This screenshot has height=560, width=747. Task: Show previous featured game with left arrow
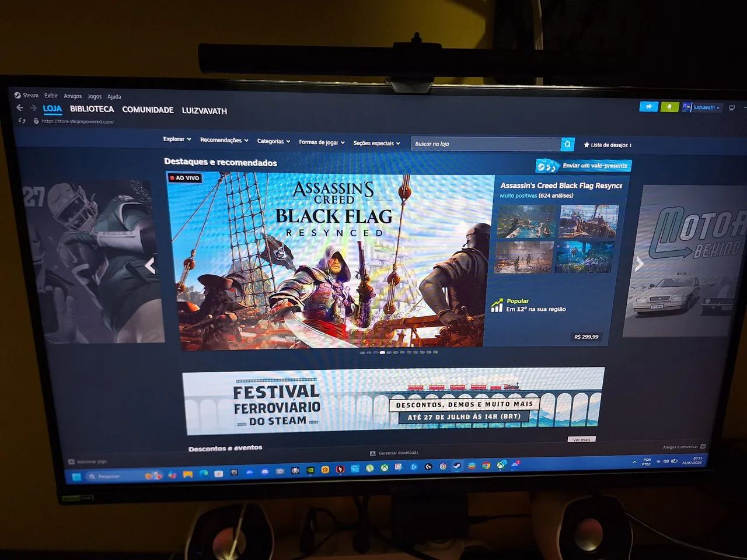click(151, 265)
